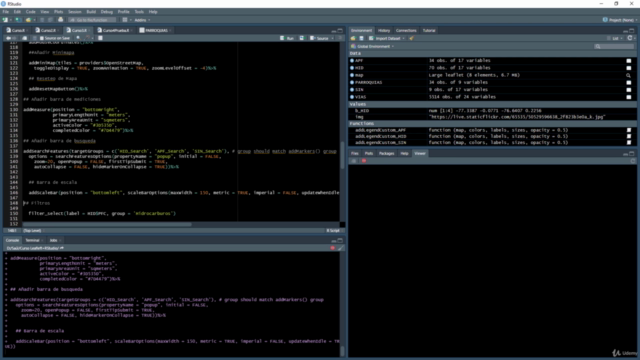640x360 pixels.
Task: Switch to the Packages tab
Action: [x=386, y=153]
